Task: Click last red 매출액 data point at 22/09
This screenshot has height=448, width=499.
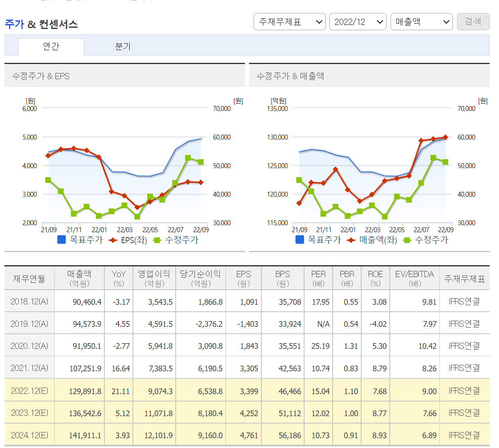Action: (x=445, y=138)
